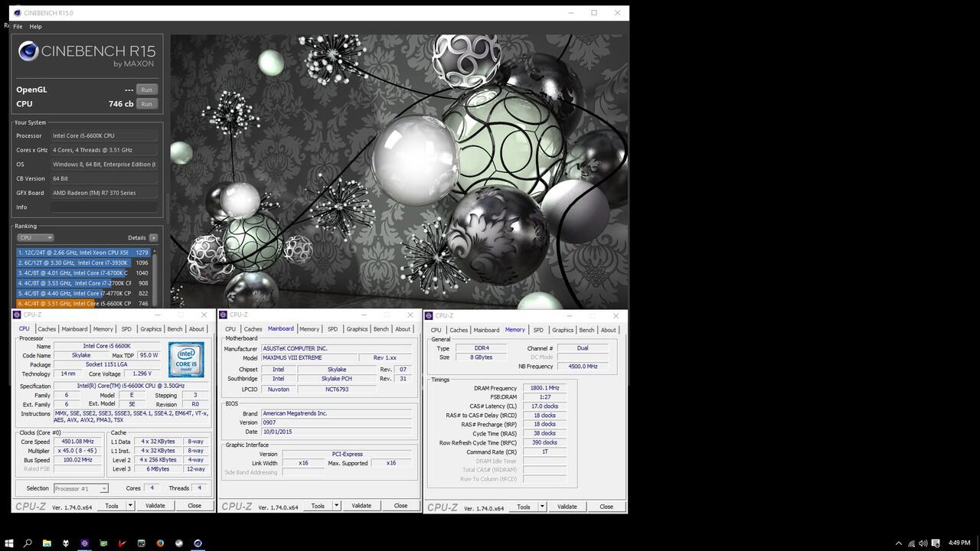Screen dimensions: 980x551
Task: Click the Details arrow in Ranking
Action: click(153, 237)
